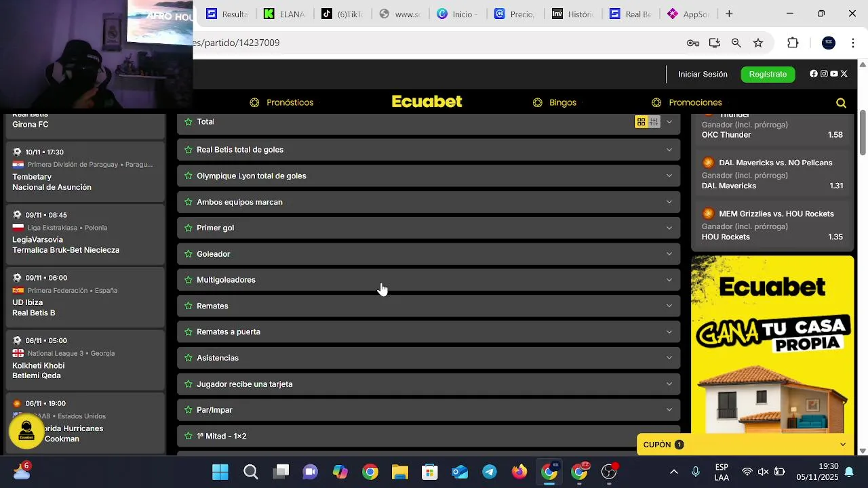Favorite the Remates a puerta market
Viewport: 868px width, 488px height.
pyautogui.click(x=189, y=332)
